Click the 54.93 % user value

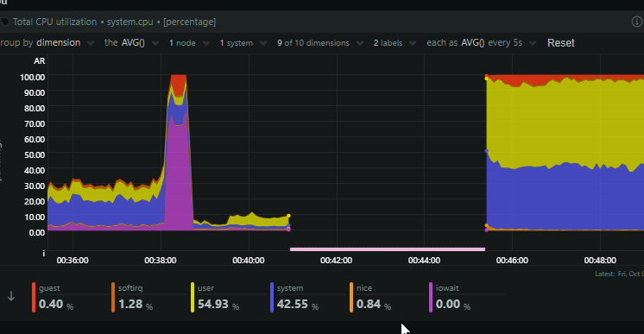(x=218, y=304)
